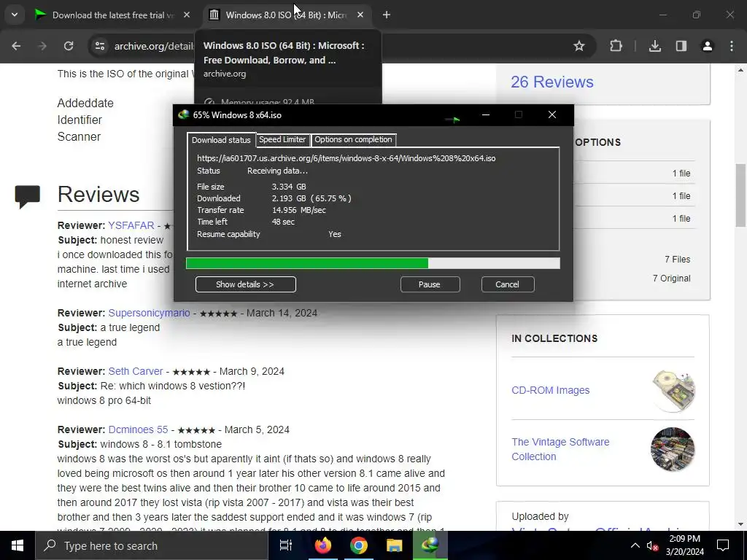747x560 pixels.
Task: Click the Type here to search box
Action: coord(152,545)
